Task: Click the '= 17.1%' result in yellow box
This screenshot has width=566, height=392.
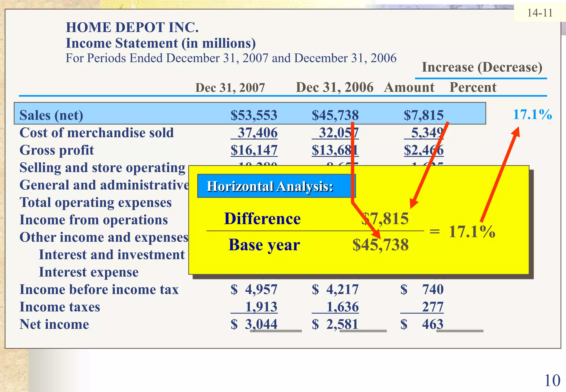Action: (462, 232)
